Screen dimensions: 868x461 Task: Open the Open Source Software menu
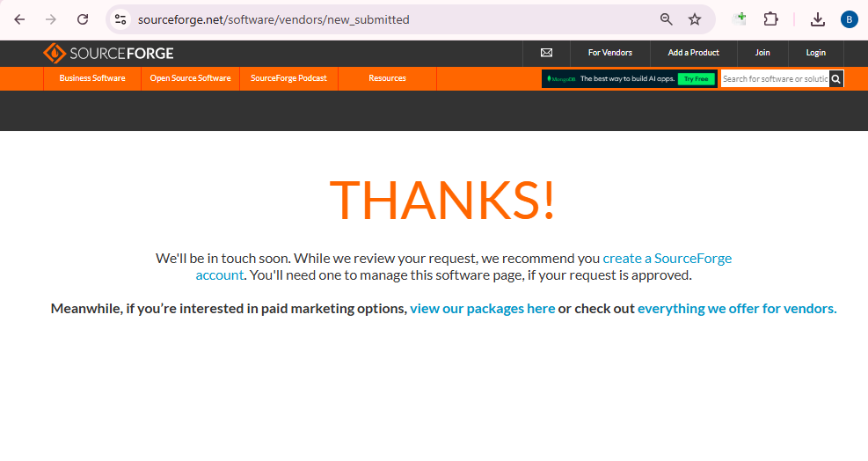190,78
